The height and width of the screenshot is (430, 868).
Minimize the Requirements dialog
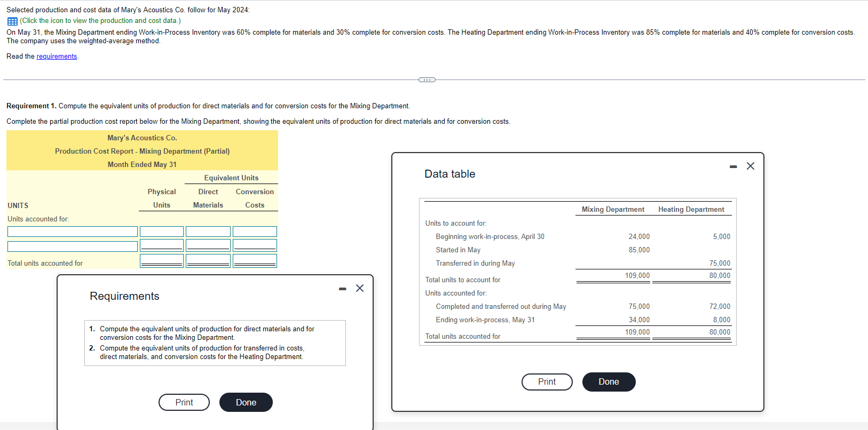pyautogui.click(x=343, y=289)
